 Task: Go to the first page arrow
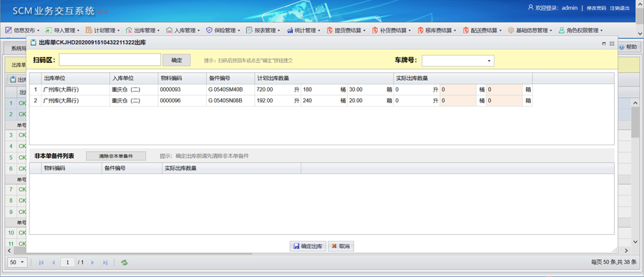click(x=41, y=262)
